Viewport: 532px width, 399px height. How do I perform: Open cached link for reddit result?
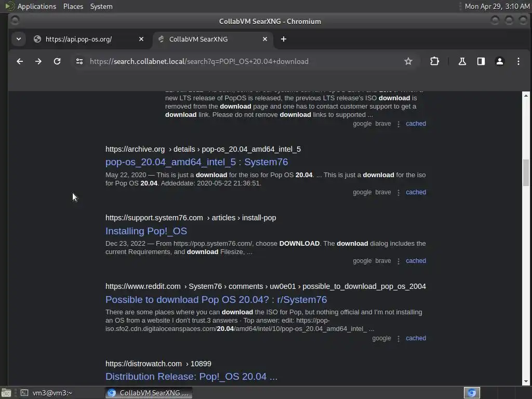point(416,338)
